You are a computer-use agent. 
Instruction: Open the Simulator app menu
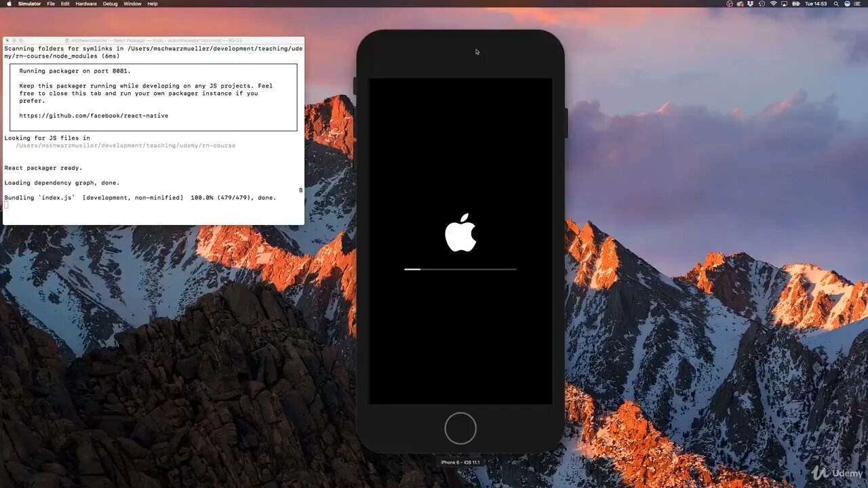(x=30, y=3)
